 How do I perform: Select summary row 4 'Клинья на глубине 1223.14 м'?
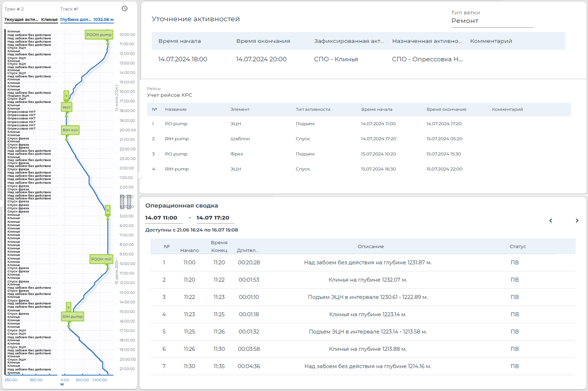363,314
